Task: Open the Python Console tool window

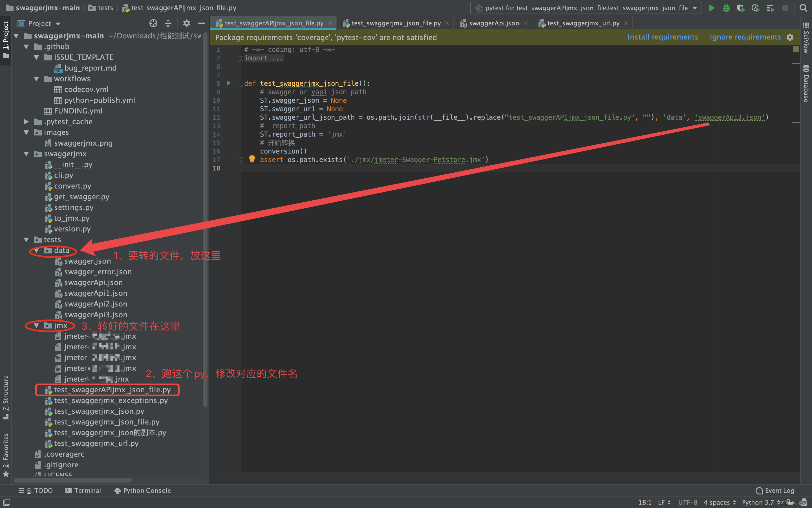Action: point(143,491)
